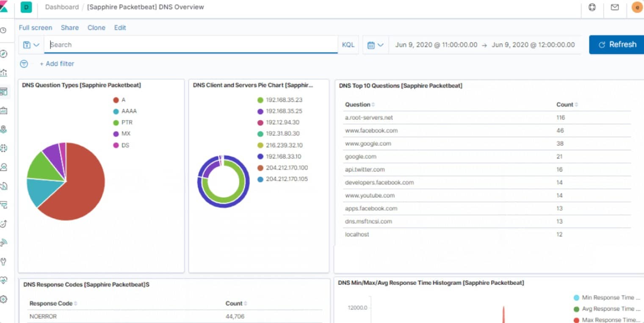Focus the Search query input field
Viewport: 644px width, 323px height.
191,44
